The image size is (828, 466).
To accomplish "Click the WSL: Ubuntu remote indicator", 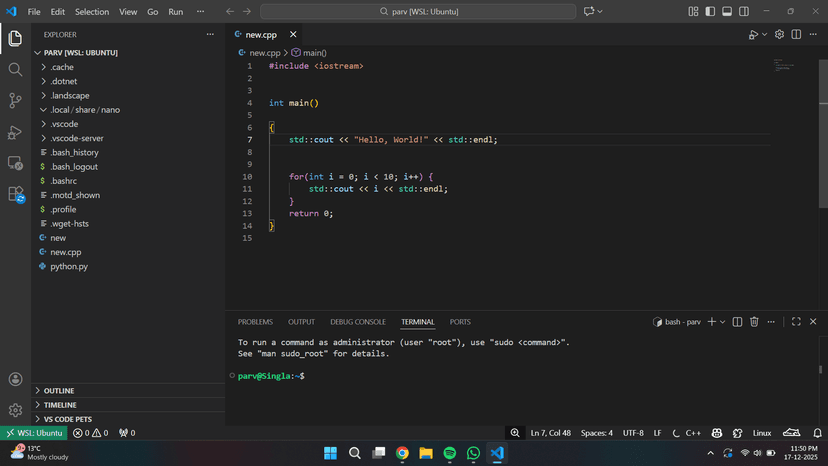I will pos(34,433).
